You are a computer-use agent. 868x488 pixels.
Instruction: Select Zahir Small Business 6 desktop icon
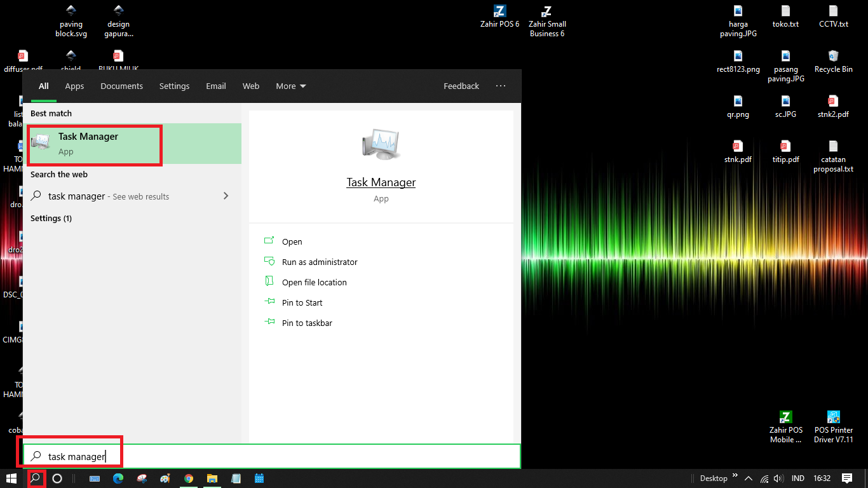(x=547, y=22)
